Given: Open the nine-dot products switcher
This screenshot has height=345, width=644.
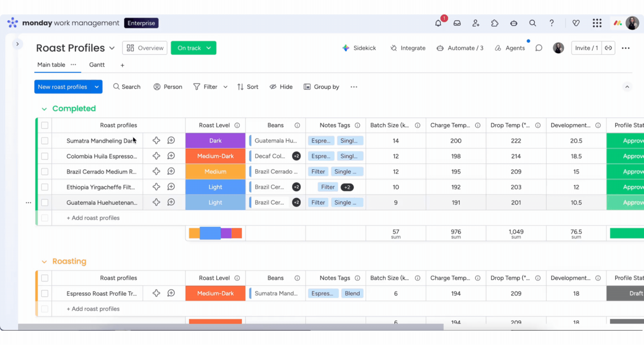Looking at the screenshot, I should point(597,23).
